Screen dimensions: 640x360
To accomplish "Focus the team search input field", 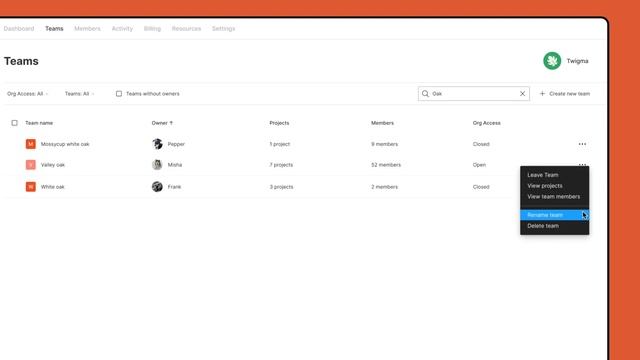I will click(473, 93).
